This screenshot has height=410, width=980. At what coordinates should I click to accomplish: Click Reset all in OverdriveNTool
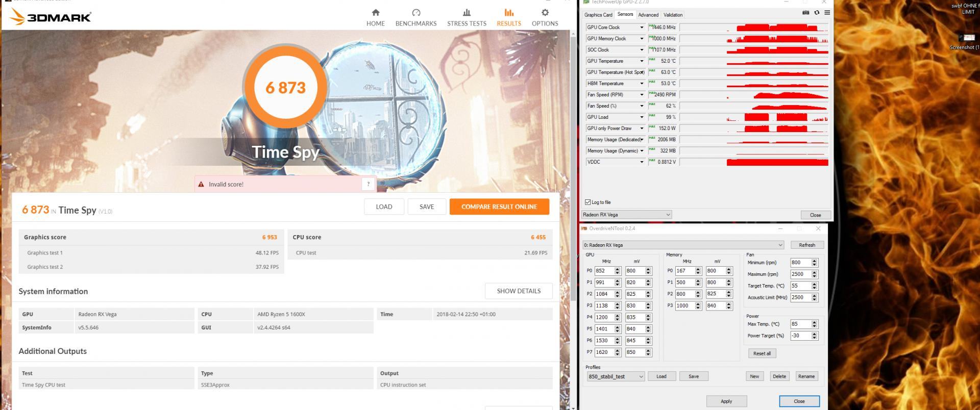click(x=762, y=353)
